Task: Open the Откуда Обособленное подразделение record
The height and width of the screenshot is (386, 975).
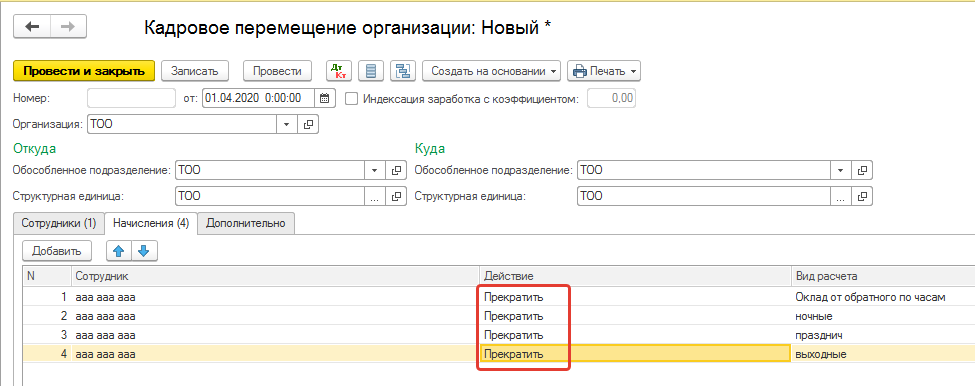Action: [x=395, y=170]
